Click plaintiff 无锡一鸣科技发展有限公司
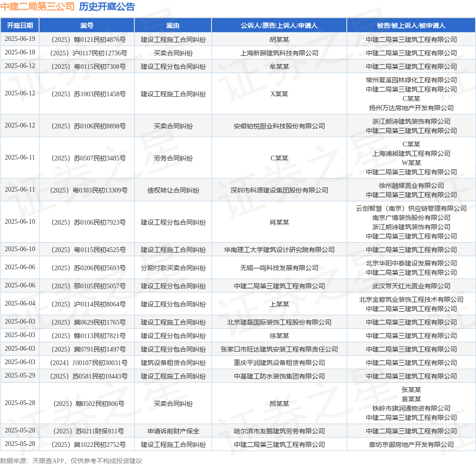The width and height of the screenshot is (476, 465). tap(279, 268)
